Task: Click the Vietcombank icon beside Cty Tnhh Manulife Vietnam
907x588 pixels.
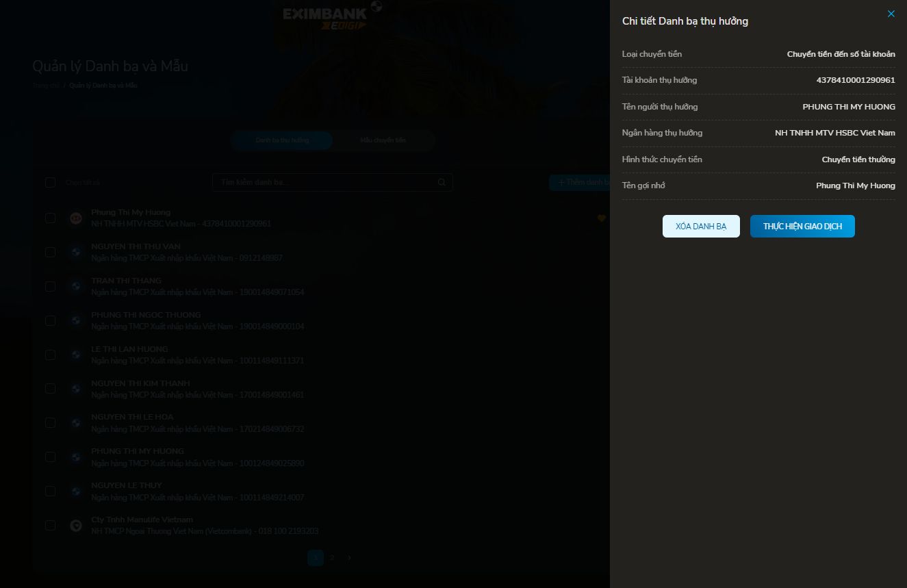Action: (x=76, y=526)
